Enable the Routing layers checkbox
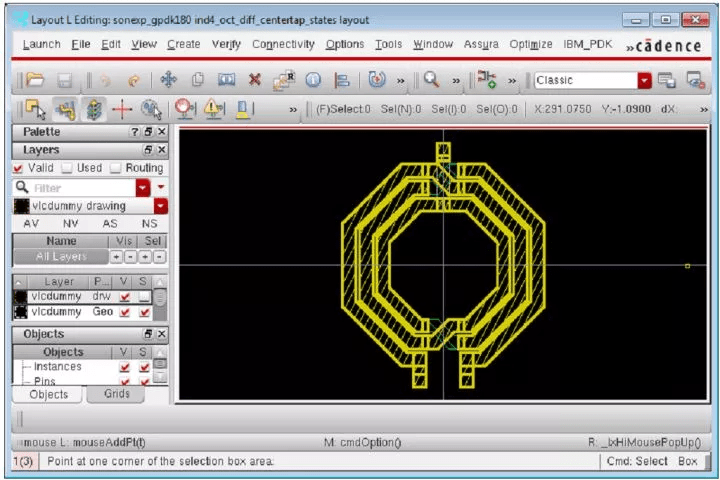 point(116,168)
